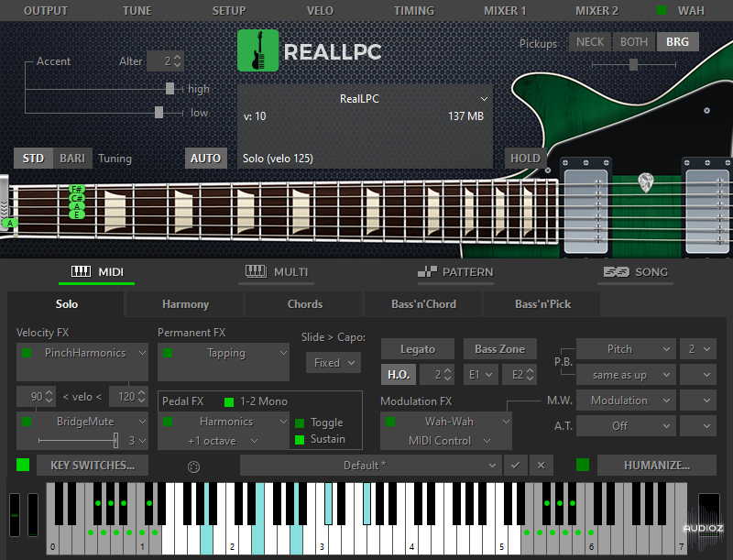Enable the BridgeMute velocity FX checkbox
The width and height of the screenshot is (733, 560).
click(x=27, y=422)
